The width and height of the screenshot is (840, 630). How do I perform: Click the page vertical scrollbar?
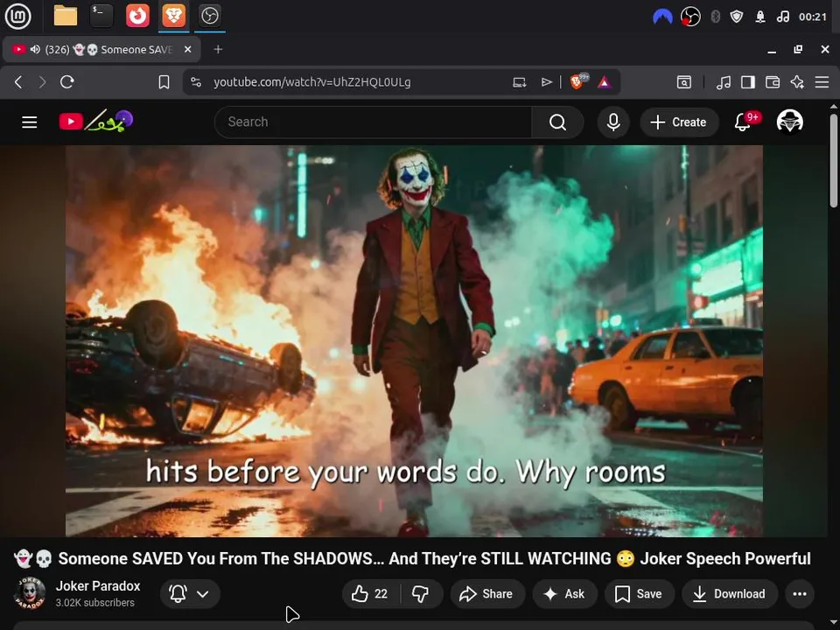[834, 161]
